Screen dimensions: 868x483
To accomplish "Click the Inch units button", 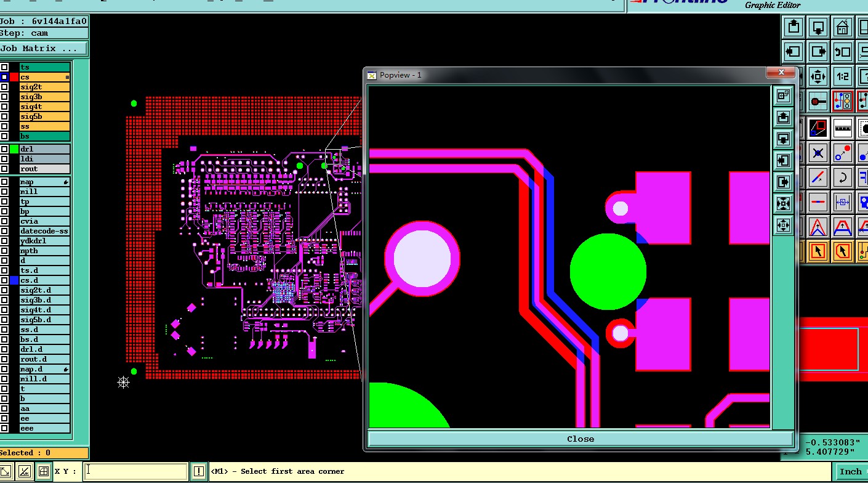I will tap(851, 472).
